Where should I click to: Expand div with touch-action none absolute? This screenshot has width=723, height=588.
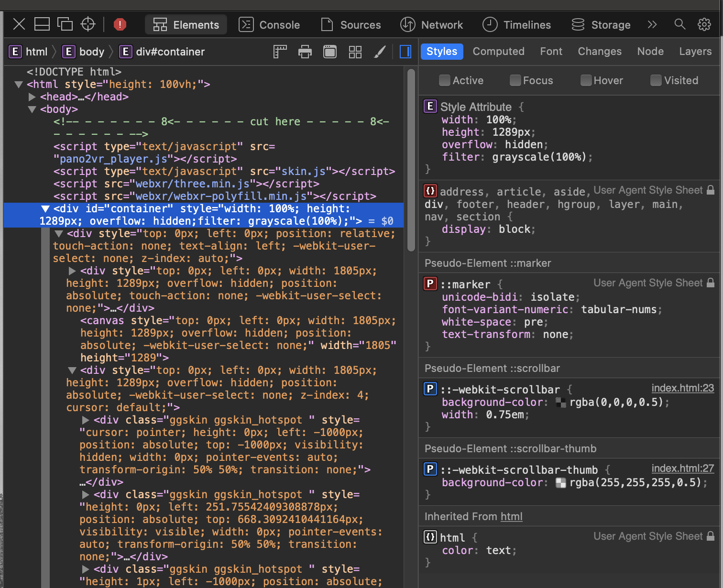(72, 271)
